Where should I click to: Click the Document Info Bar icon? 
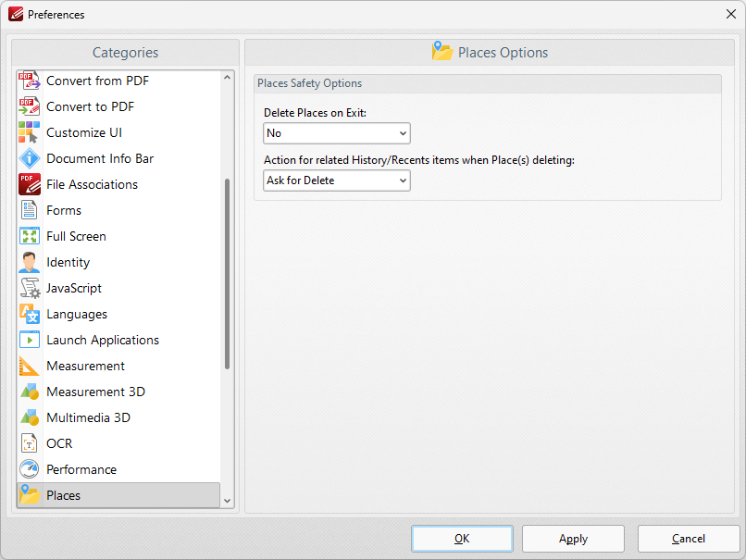pos(30,158)
